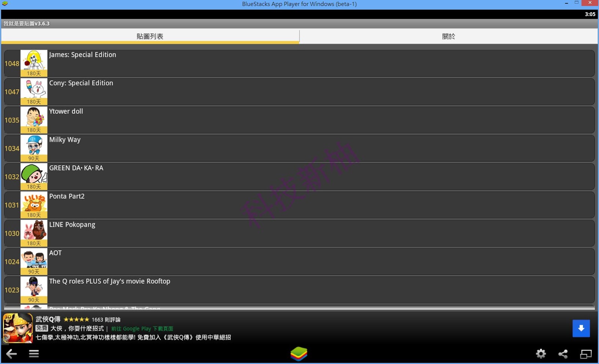
Task: Click the GREEN DA·KA·RA title text
Action: point(76,168)
